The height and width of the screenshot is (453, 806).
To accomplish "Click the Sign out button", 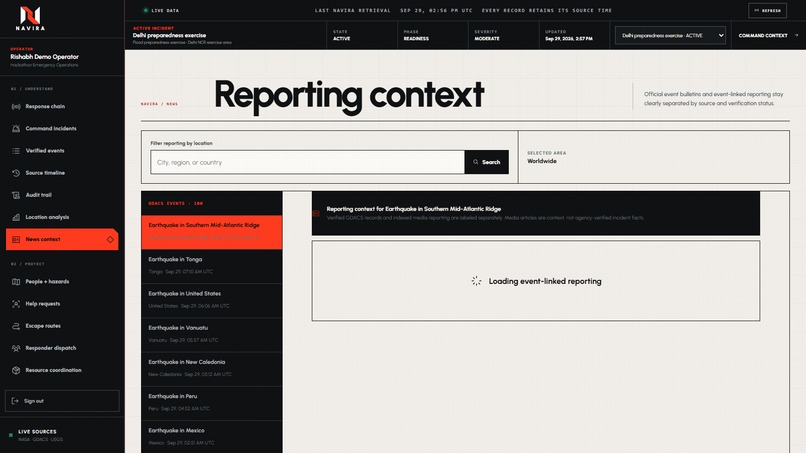I will pyautogui.click(x=62, y=401).
